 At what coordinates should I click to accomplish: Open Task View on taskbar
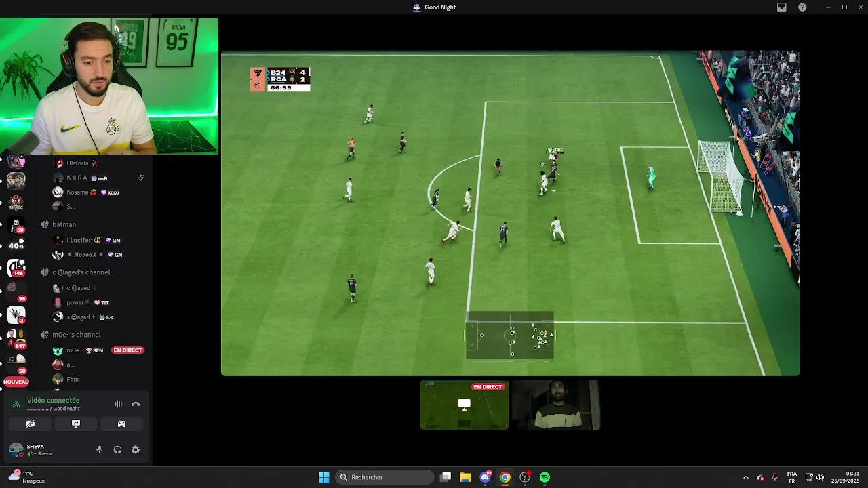pyautogui.click(x=446, y=477)
